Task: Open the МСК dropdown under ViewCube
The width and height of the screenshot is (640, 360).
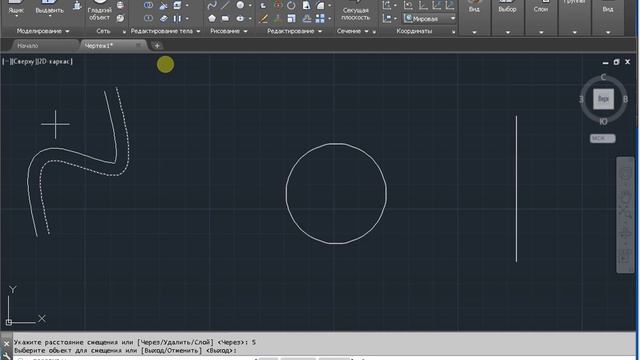Action: point(602,138)
